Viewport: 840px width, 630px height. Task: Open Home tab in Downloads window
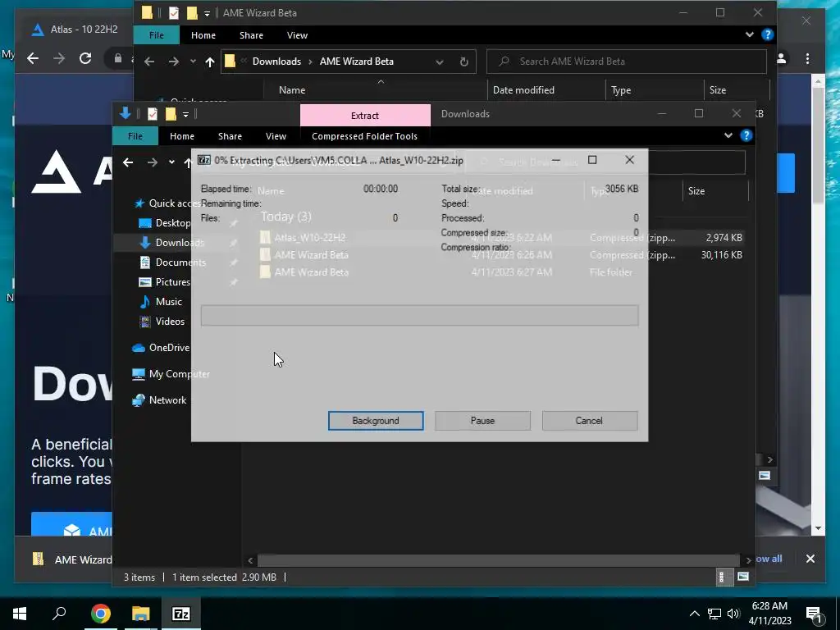[x=181, y=136]
